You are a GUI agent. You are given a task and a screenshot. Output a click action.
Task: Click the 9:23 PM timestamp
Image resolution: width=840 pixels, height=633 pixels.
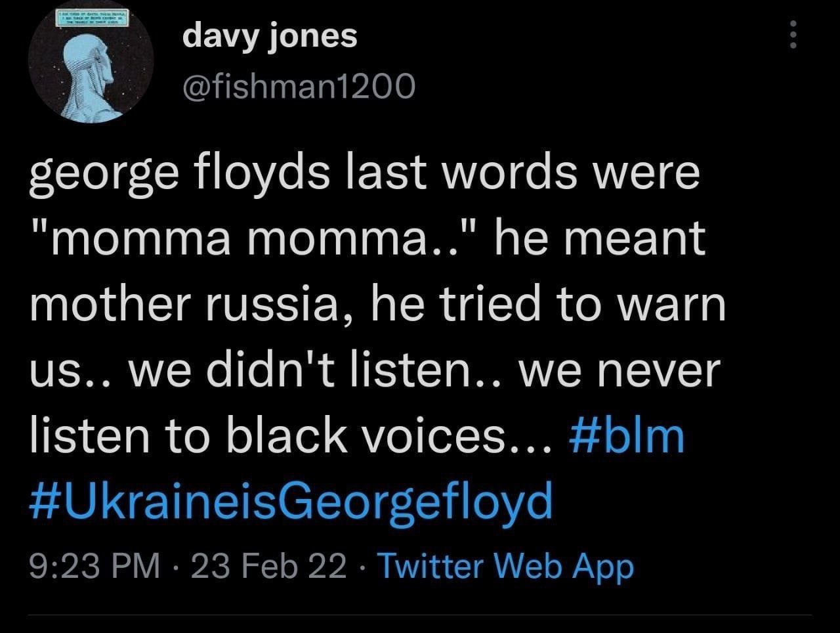click(95, 567)
